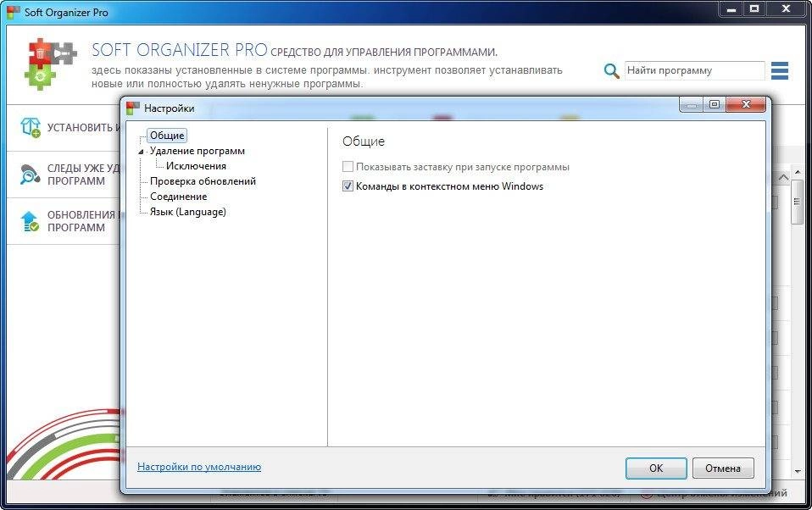Open Язык (Language) settings section
The width and height of the screenshot is (812, 510).
188,212
